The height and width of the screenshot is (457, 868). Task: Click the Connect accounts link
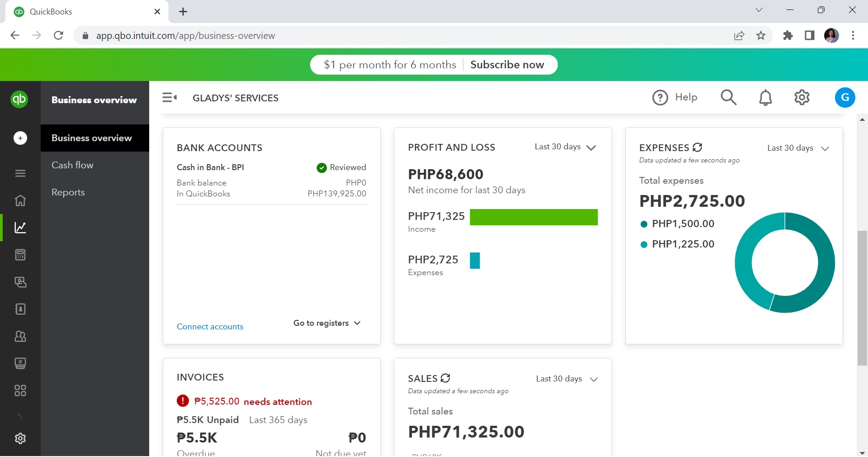tap(210, 327)
